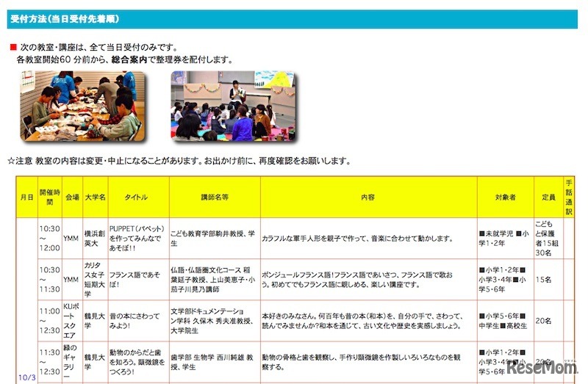Select the instructor cell "歯学部 生物学 西川純雄 教授、学生"

pyautogui.click(x=215, y=362)
